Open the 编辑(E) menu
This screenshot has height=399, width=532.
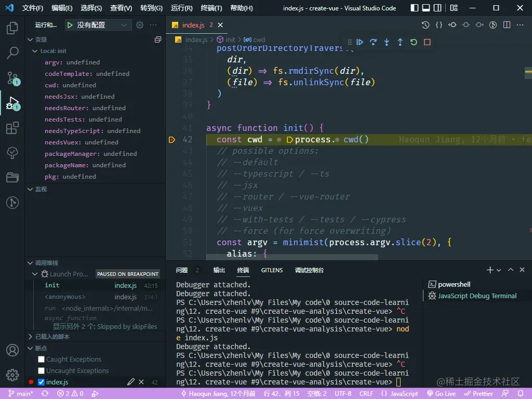point(62,8)
